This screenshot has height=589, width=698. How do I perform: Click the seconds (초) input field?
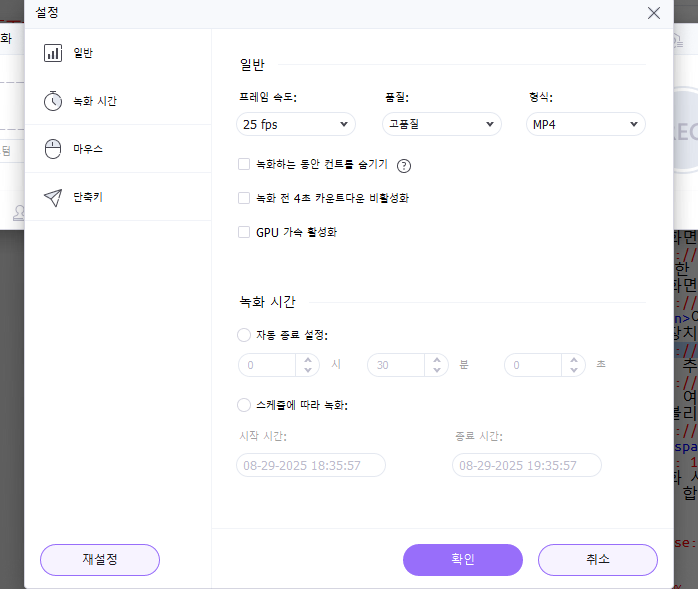point(533,365)
